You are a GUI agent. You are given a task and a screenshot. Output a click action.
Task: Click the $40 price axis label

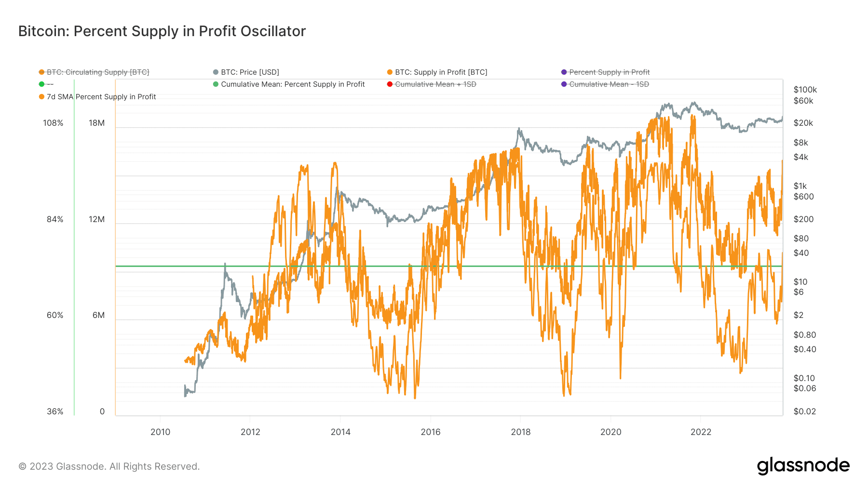pyautogui.click(x=801, y=253)
